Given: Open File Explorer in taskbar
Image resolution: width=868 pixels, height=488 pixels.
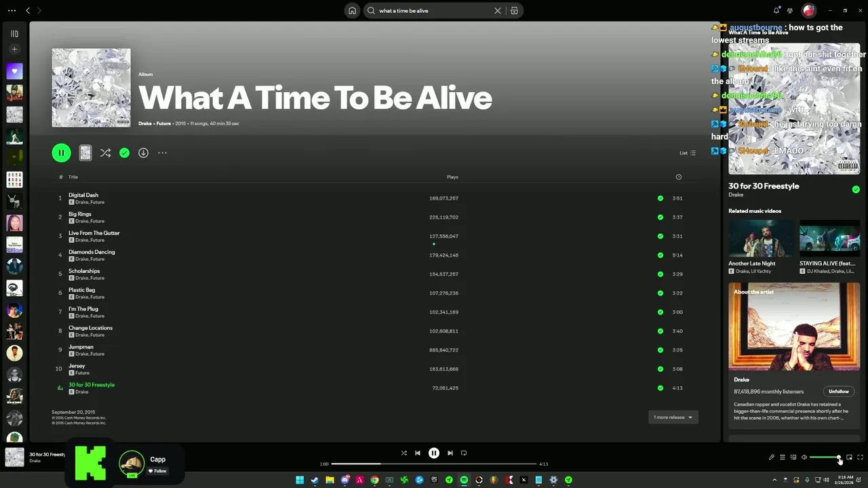Looking at the screenshot, I should (x=330, y=480).
